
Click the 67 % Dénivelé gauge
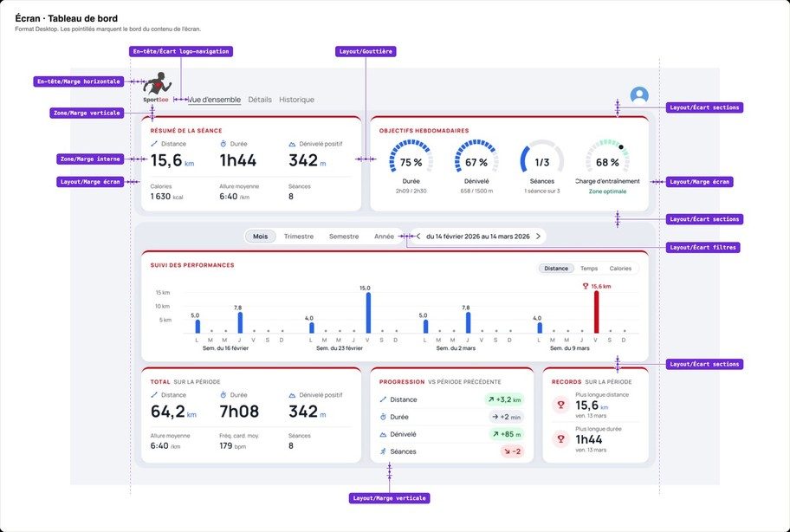(476, 158)
